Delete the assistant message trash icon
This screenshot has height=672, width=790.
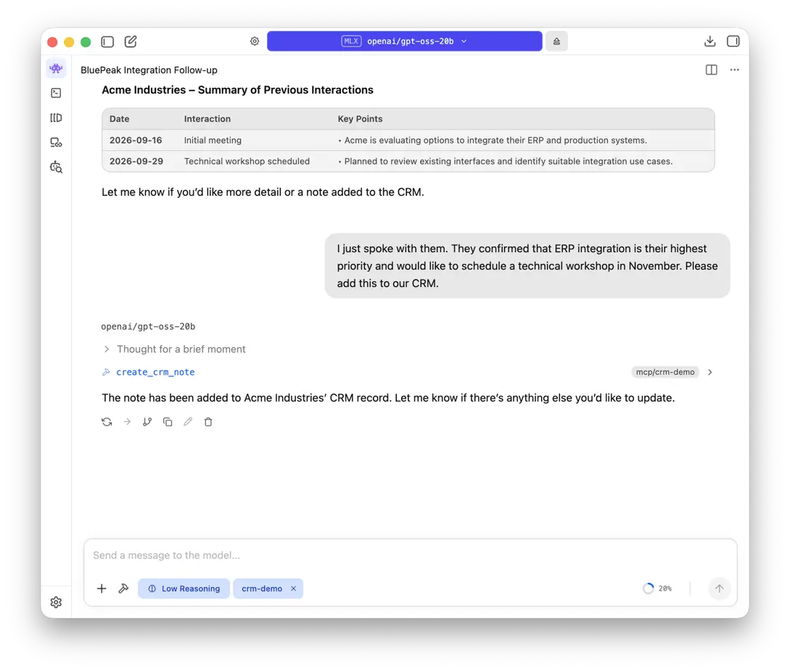click(208, 422)
